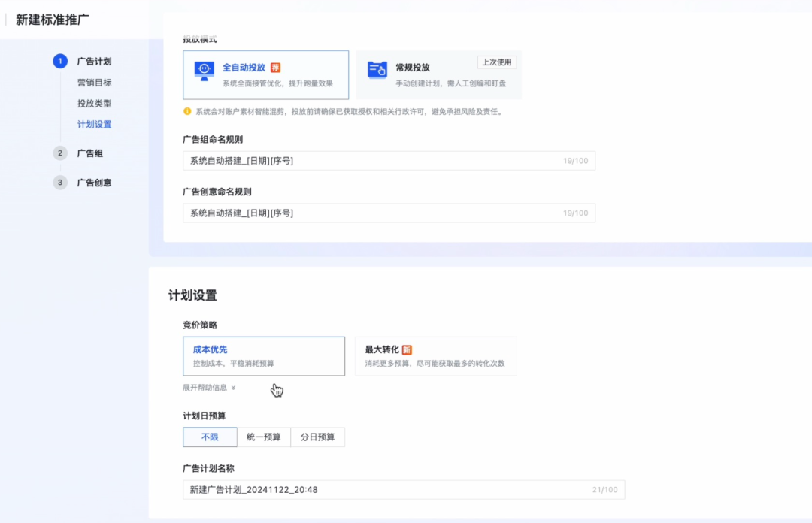Select 最大转化 bidding strategy

click(435, 356)
